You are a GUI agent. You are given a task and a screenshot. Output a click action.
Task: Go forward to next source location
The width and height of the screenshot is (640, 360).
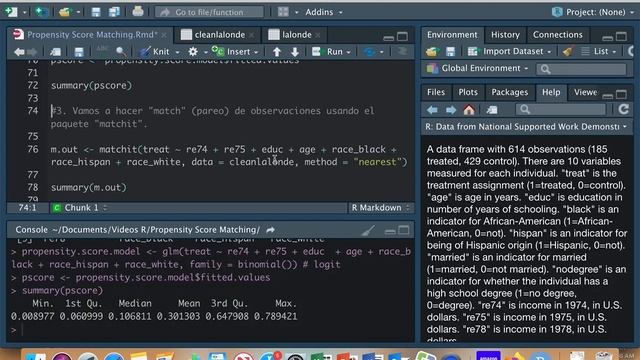(x=31, y=52)
